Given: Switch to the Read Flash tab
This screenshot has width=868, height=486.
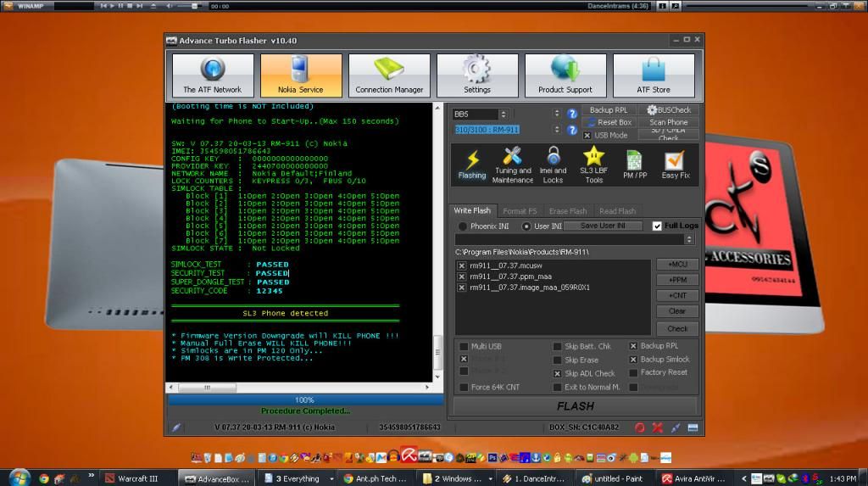Looking at the screenshot, I should (617, 210).
